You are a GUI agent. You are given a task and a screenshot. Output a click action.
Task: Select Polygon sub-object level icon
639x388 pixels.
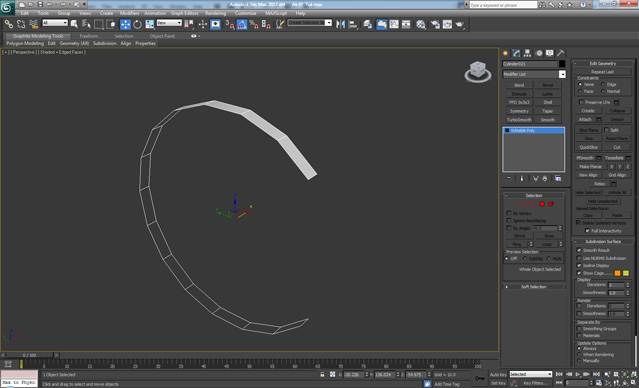point(542,204)
